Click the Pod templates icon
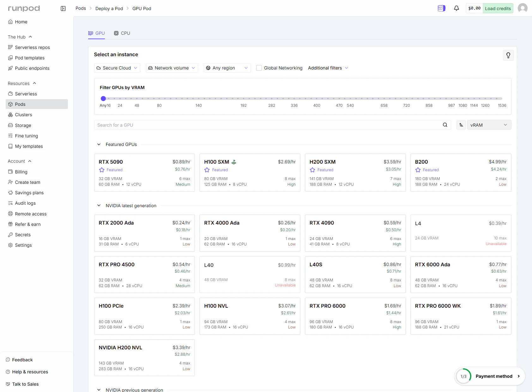Viewport: 532px width, 392px height. [x=10, y=58]
